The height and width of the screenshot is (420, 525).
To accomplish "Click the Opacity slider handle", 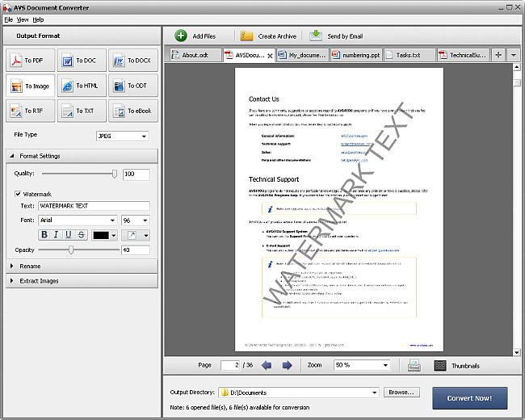I will 71,250.
